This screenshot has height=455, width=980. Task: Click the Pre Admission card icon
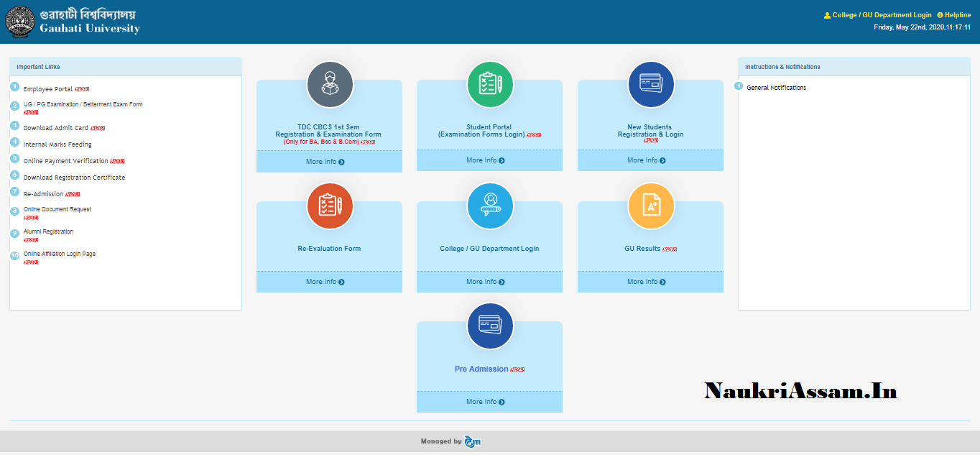[491, 326]
